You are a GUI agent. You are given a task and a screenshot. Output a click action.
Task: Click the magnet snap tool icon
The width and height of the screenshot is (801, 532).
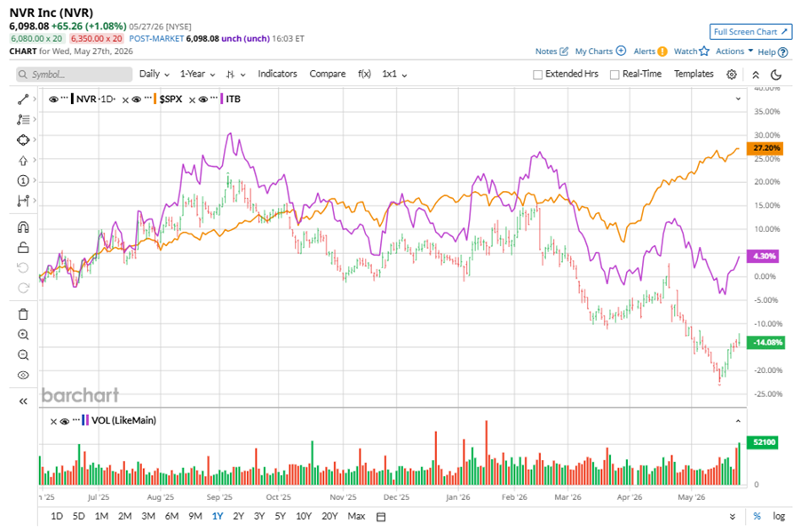click(x=23, y=226)
